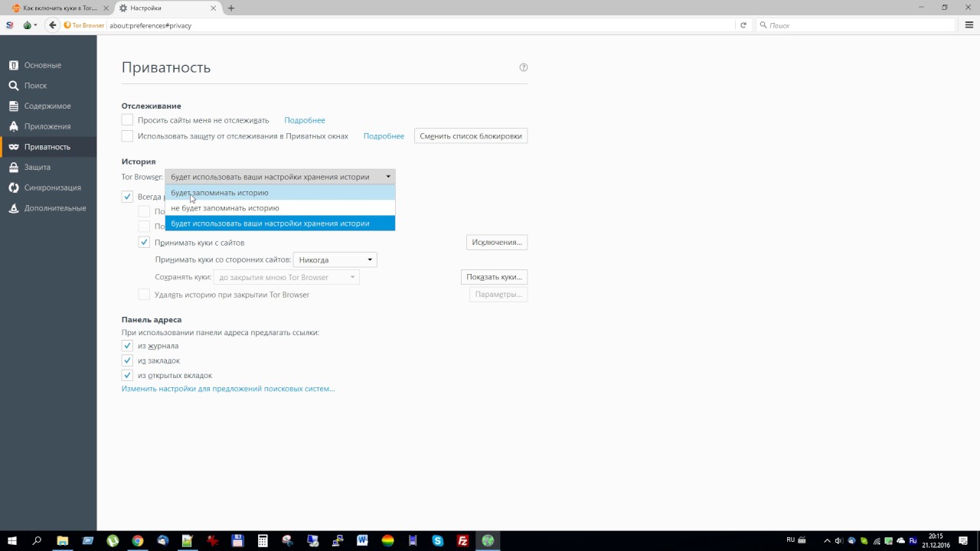The width and height of the screenshot is (980, 551).
Task: Choose не будет запоминать историю option
Action: [x=280, y=208]
